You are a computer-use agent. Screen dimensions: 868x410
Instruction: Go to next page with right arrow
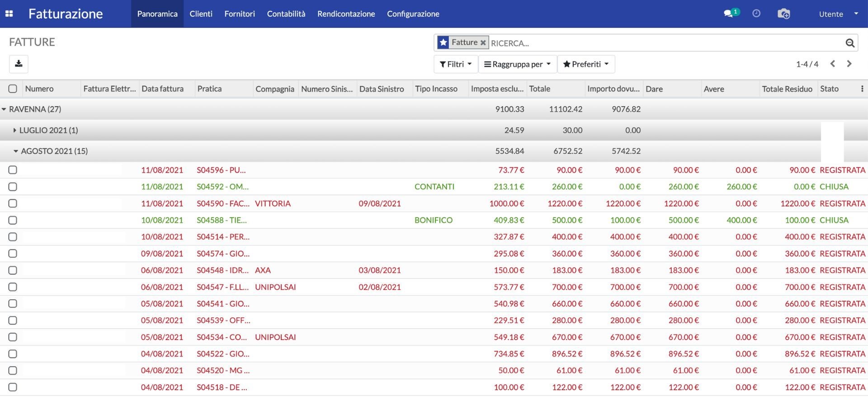849,64
